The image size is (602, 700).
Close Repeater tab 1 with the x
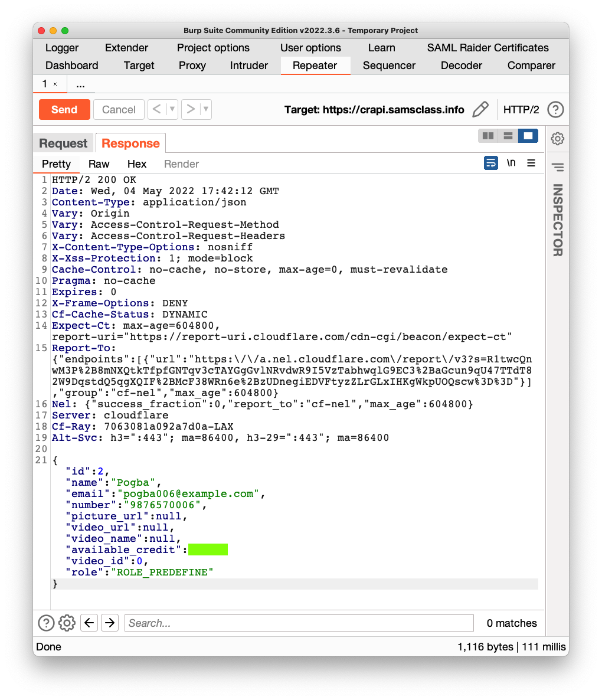55,84
